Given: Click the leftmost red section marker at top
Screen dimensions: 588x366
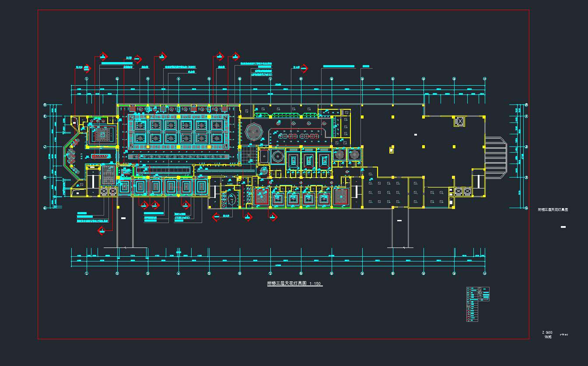Looking at the screenshot, I should 87,68.
